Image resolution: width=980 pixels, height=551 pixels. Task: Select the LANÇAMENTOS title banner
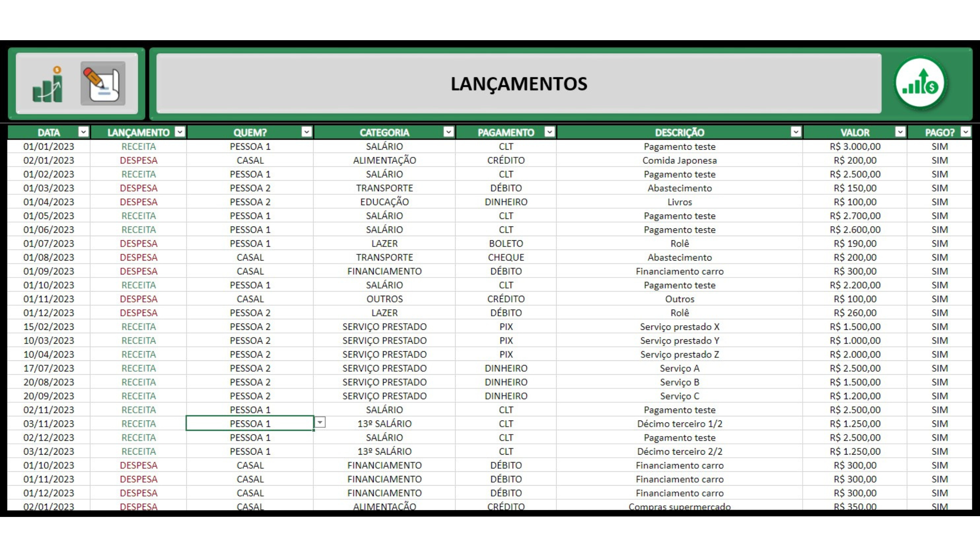pos(519,83)
